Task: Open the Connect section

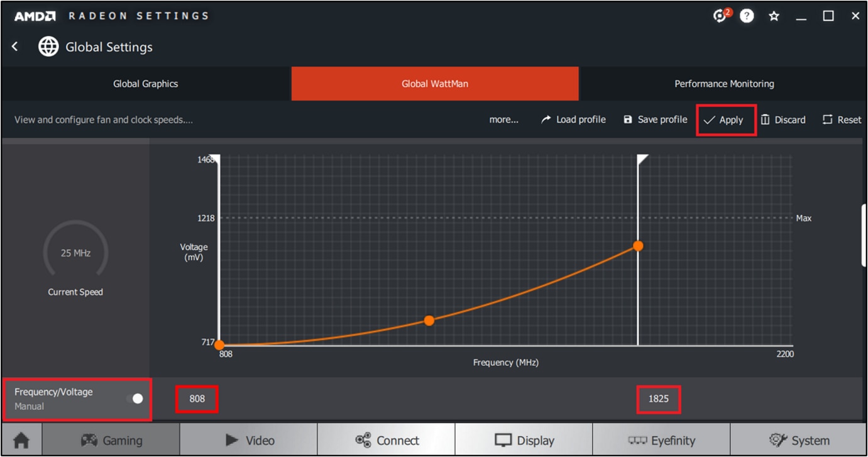Action: [386, 440]
